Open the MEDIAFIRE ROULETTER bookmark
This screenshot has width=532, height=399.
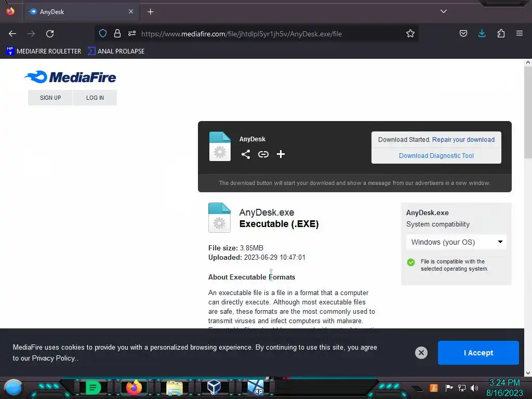(x=44, y=51)
